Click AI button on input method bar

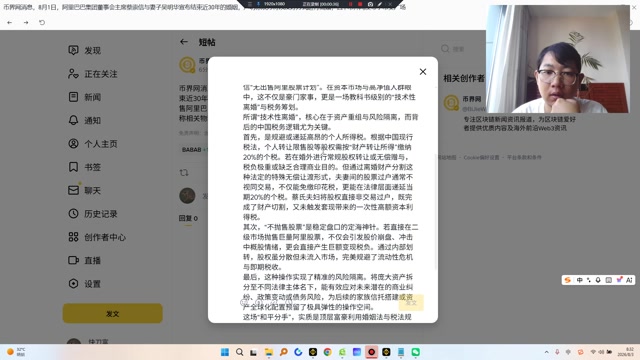[629, 280]
